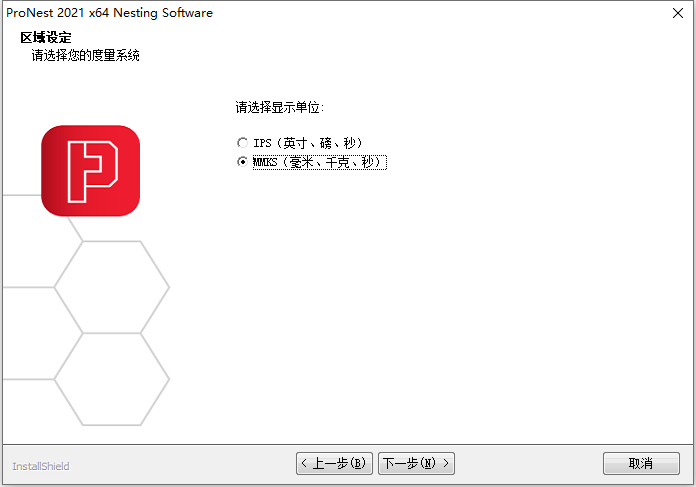Viewport: 696px width, 487px height.
Task: Click the 区域设定 heading text
Action: (x=46, y=37)
